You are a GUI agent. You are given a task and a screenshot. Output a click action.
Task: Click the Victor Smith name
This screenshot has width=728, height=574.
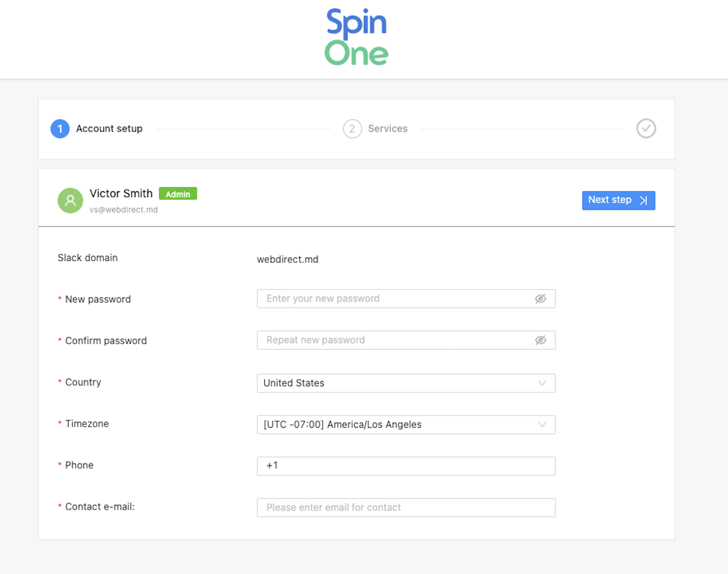coord(121,193)
